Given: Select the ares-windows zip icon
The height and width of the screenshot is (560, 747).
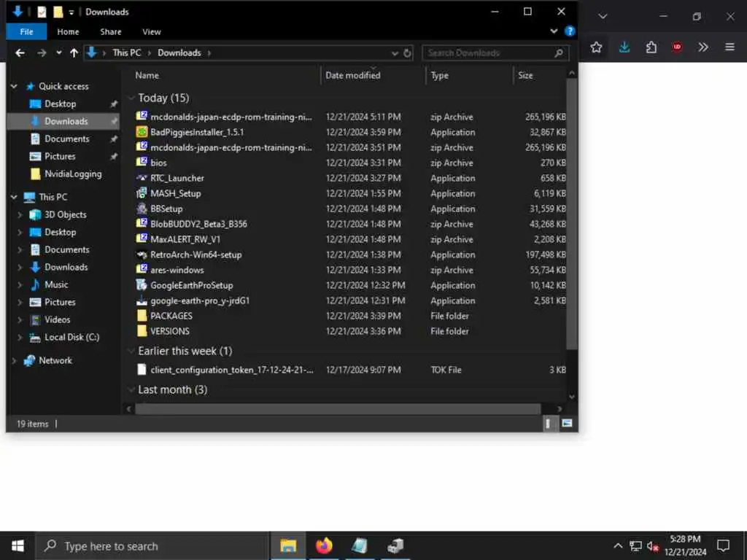Looking at the screenshot, I should pos(142,270).
